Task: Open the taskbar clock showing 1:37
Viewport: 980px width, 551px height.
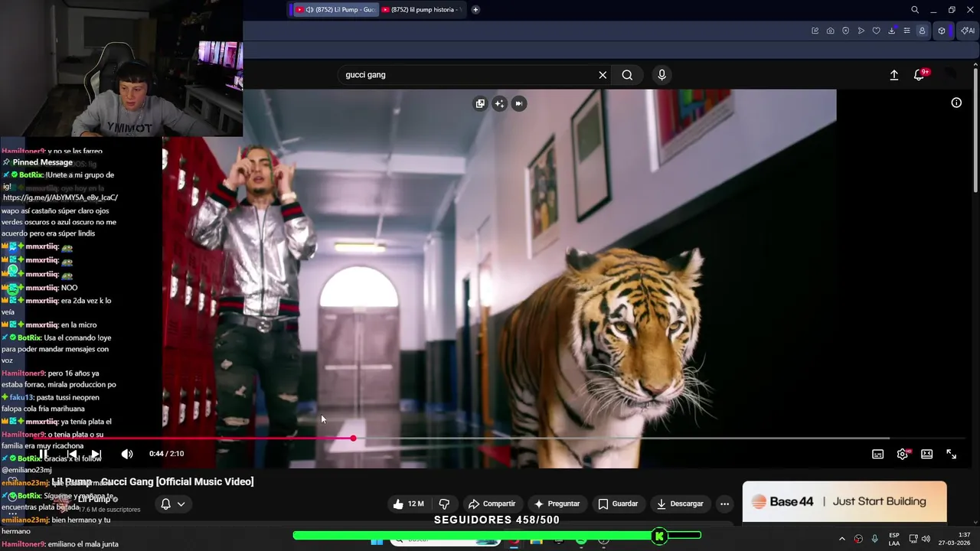Action: (x=954, y=539)
